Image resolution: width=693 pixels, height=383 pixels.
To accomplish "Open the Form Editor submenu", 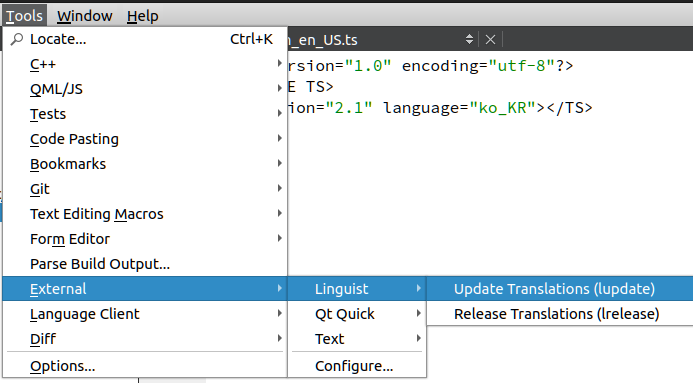I will 145,239.
